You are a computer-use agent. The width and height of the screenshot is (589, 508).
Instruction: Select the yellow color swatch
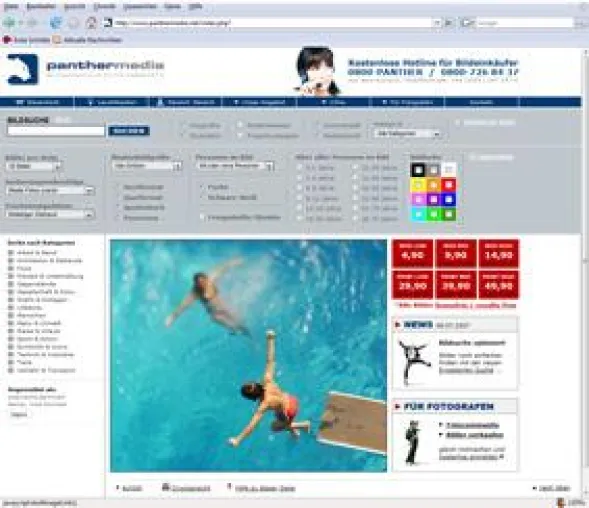pos(418,185)
